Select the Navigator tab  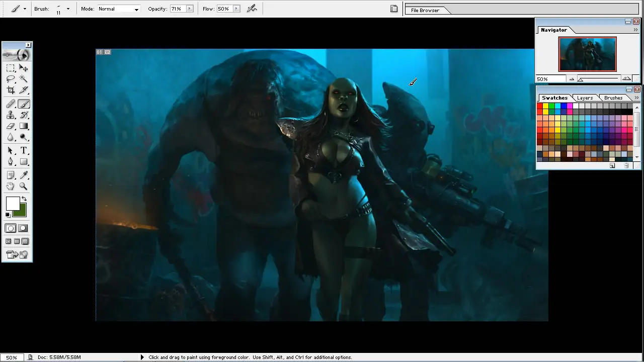(554, 30)
